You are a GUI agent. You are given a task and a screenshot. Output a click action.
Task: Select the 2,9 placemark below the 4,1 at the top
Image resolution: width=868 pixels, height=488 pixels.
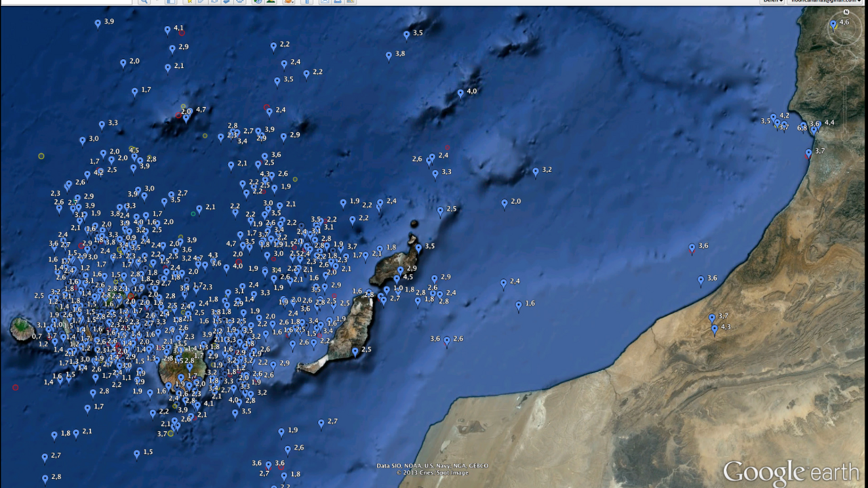[172, 49]
